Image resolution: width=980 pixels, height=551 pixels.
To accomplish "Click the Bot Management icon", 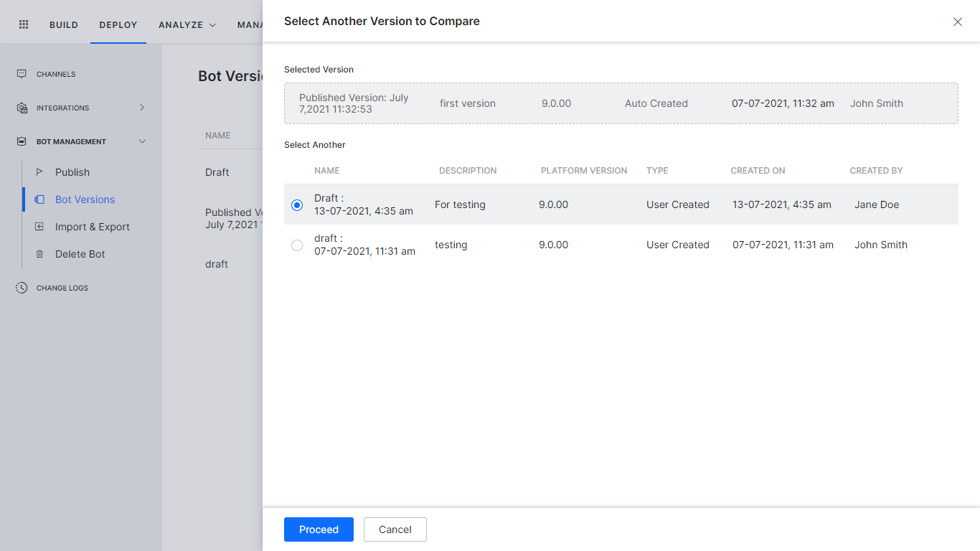I will point(22,141).
